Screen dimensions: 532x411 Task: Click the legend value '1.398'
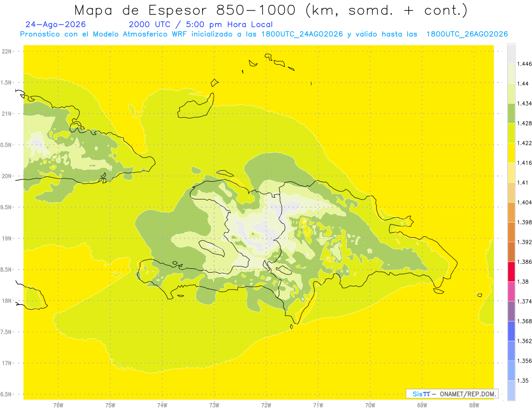[x=524, y=222]
